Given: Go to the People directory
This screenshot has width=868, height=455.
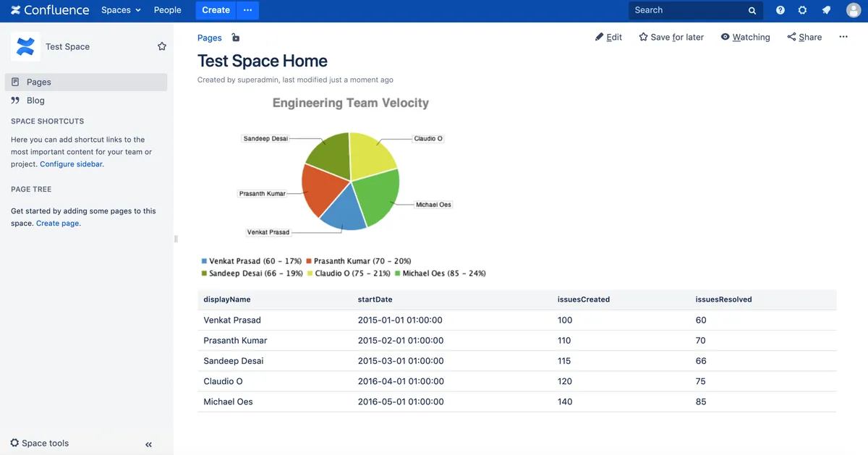Looking at the screenshot, I should tap(167, 10).
